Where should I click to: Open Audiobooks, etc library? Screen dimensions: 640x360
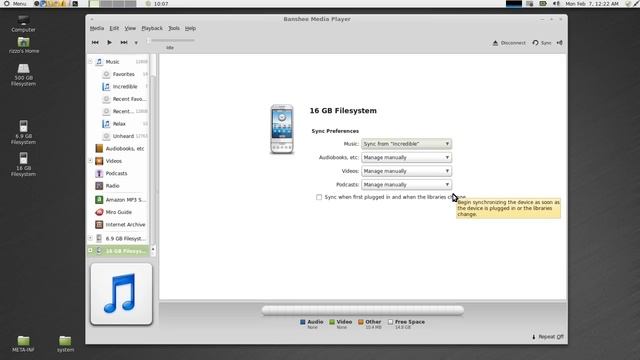click(120, 149)
